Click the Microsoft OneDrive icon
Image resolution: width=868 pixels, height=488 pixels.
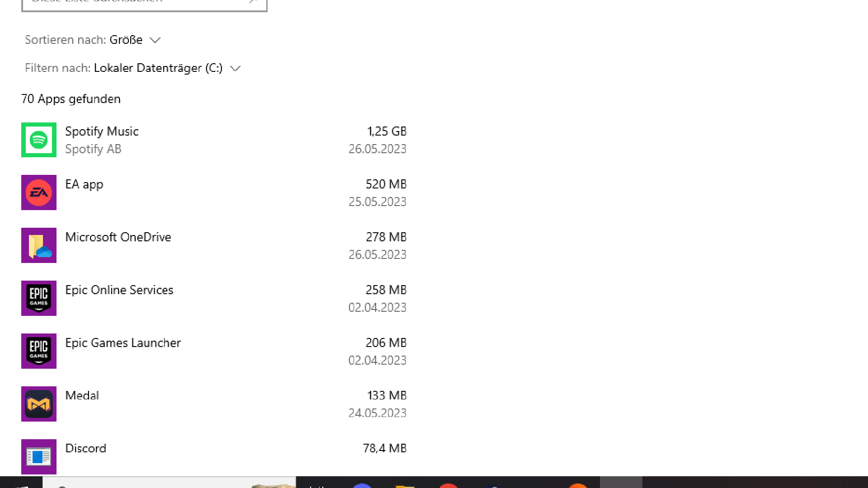39,245
